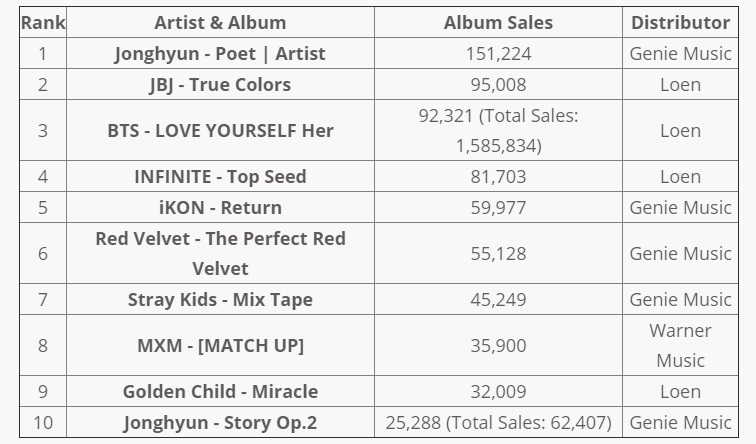756x444 pixels.
Task: Select Jonghyun - Story Op.2 cell
Action: tap(220, 422)
